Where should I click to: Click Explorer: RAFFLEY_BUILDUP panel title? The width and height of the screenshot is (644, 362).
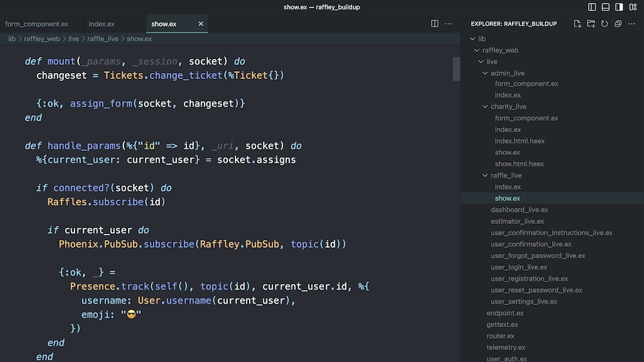coord(513,24)
